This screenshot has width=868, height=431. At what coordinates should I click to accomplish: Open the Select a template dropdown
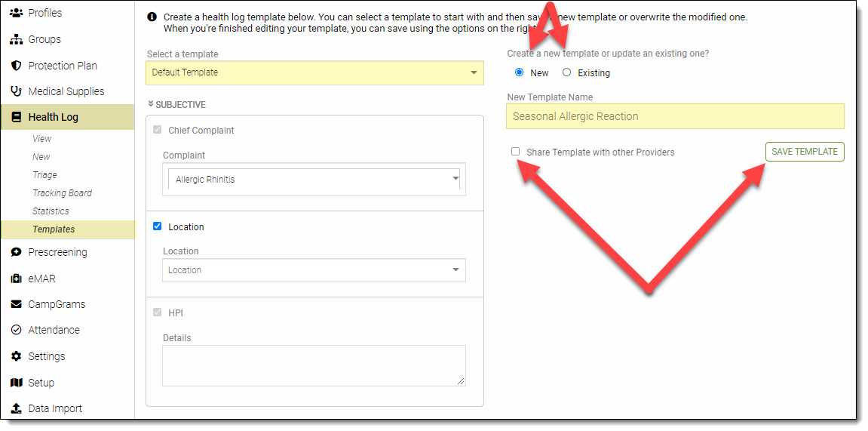314,72
